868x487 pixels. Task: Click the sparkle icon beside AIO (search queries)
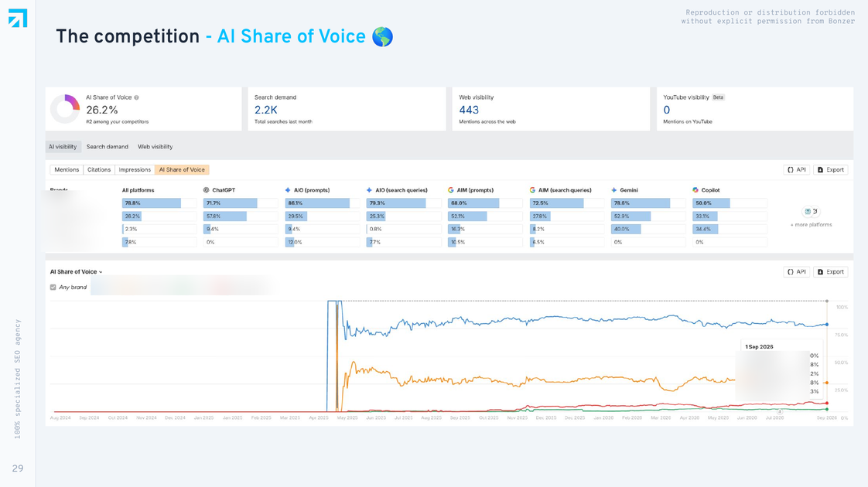tap(369, 190)
